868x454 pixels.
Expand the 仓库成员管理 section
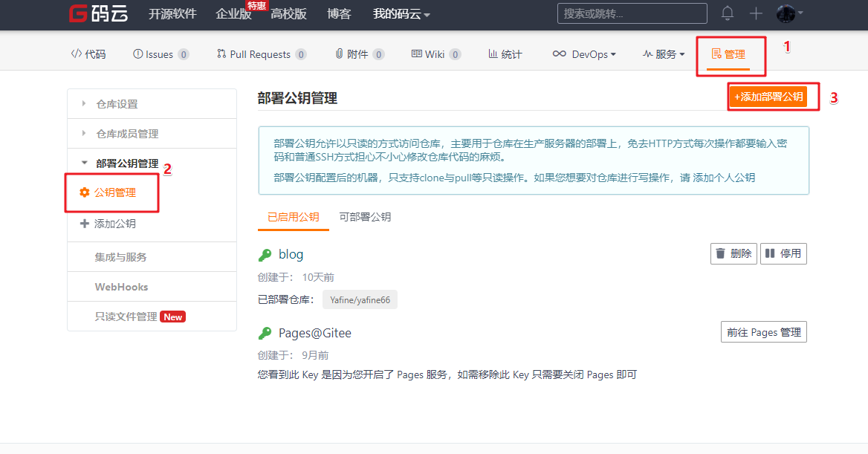click(127, 134)
